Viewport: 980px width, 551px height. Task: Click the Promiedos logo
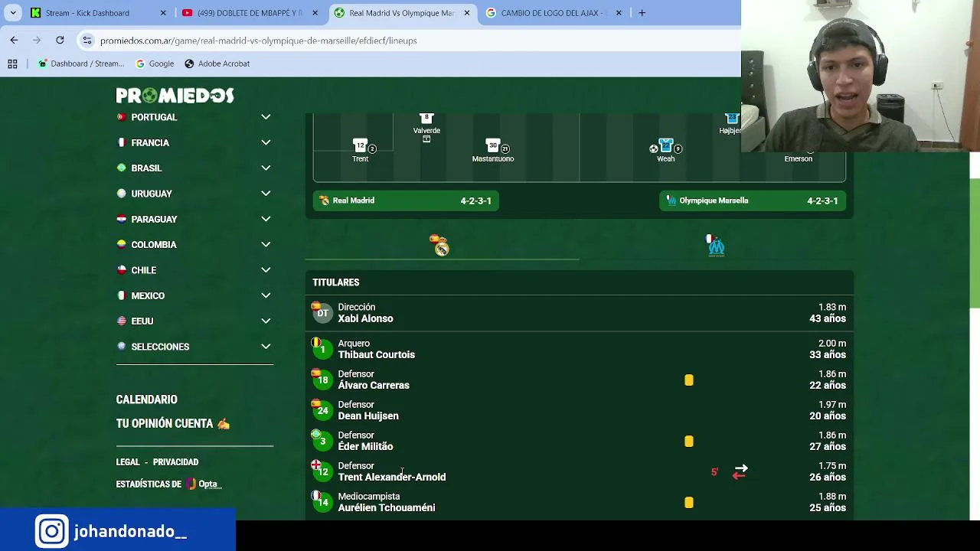(175, 96)
